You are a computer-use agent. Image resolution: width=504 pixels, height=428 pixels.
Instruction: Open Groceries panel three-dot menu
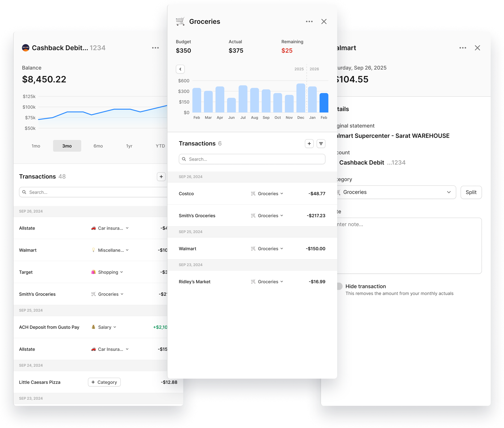pyautogui.click(x=309, y=22)
